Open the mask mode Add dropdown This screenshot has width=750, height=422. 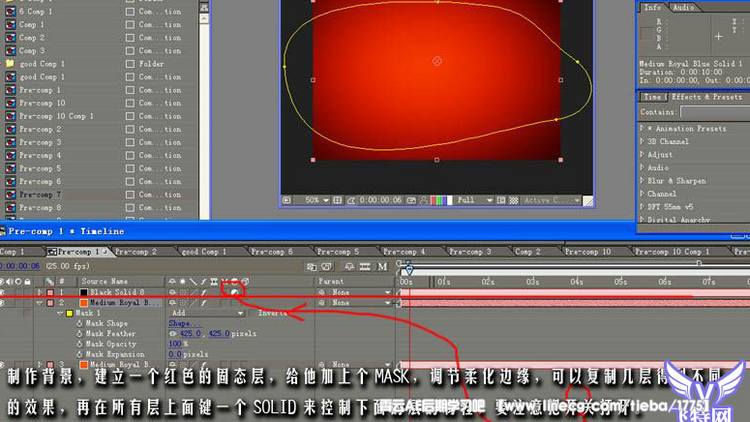(x=207, y=313)
